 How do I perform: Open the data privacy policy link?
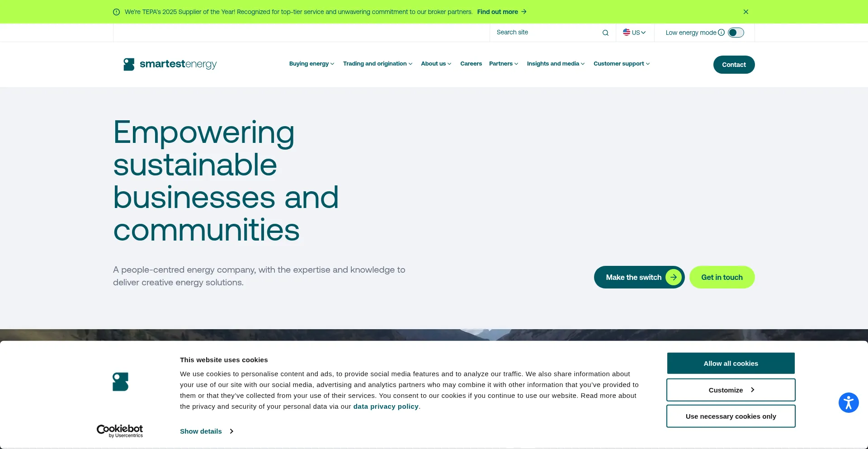point(386,406)
